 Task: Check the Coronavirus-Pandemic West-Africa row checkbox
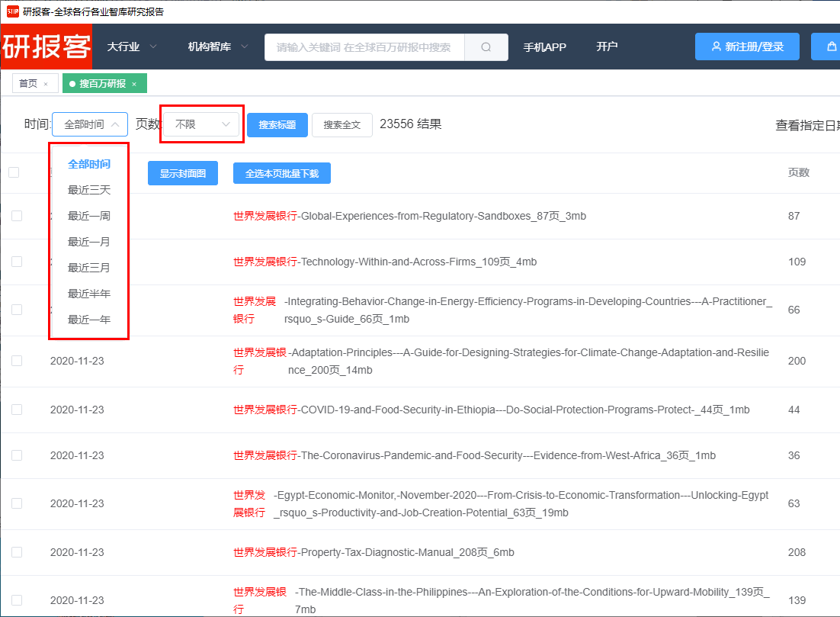[x=17, y=455]
